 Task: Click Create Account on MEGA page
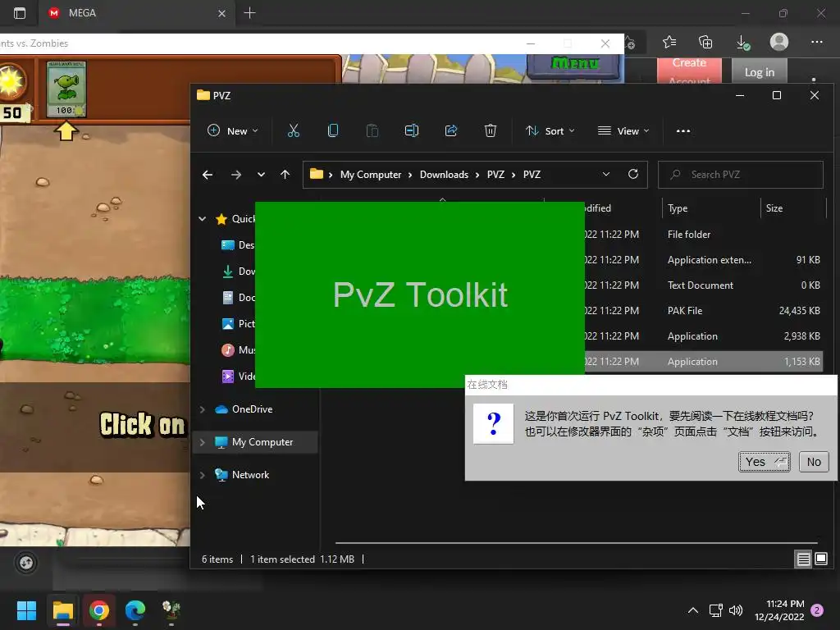[689, 71]
